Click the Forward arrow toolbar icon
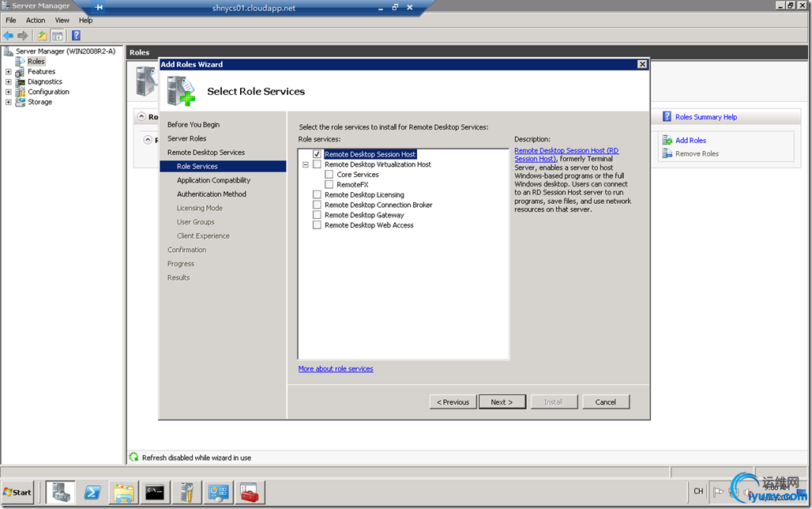 click(22, 36)
